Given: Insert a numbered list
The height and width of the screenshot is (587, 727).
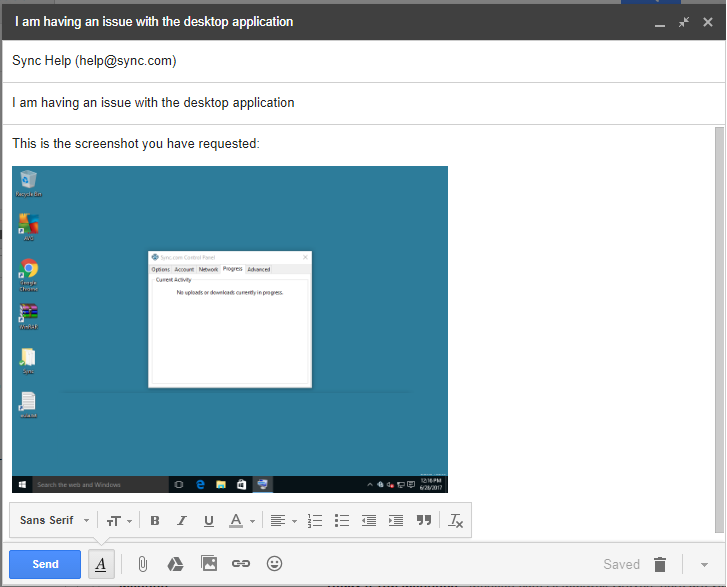Looking at the screenshot, I should point(315,521).
